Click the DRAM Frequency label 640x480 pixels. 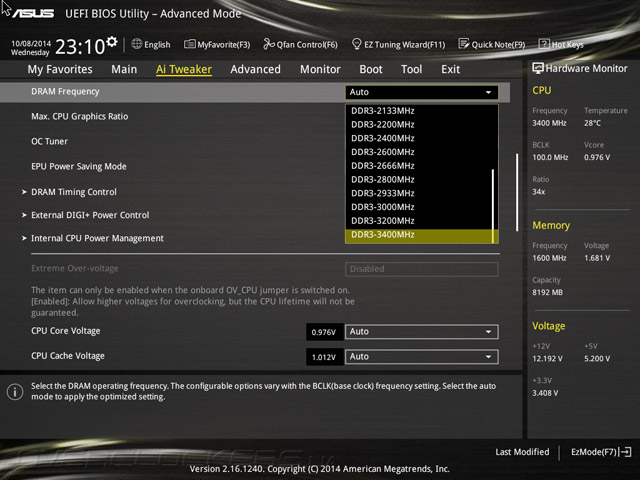(65, 91)
